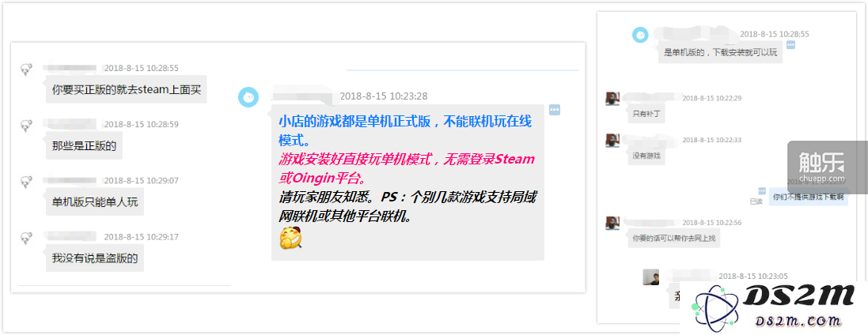Click the user photo avatar beside '只有补丁'
This screenshot has height=335, width=868.
612,99
